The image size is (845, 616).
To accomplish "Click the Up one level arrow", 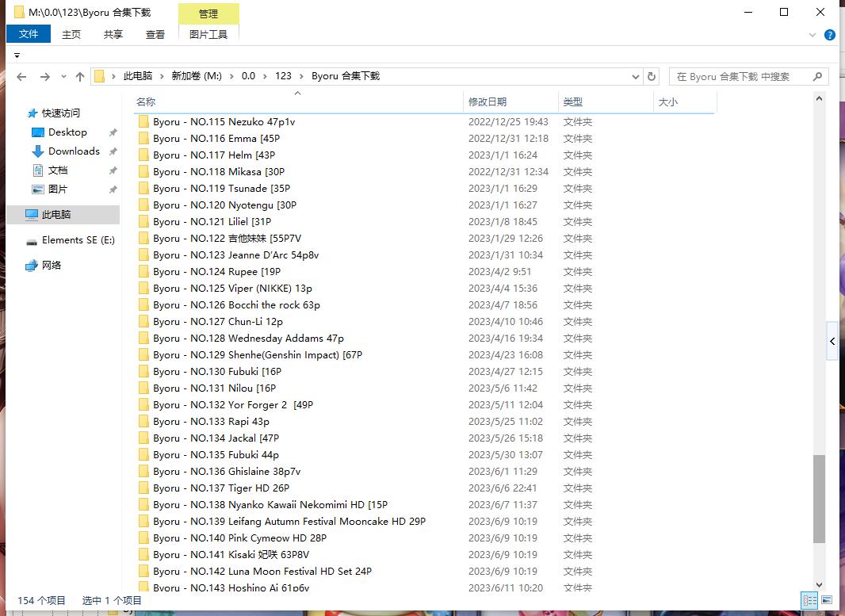I will point(80,77).
